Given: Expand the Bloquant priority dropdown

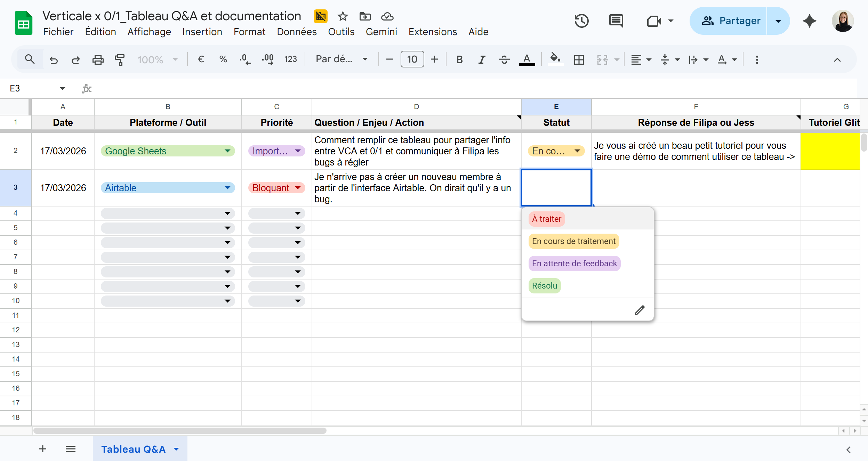Looking at the screenshot, I should coord(298,188).
